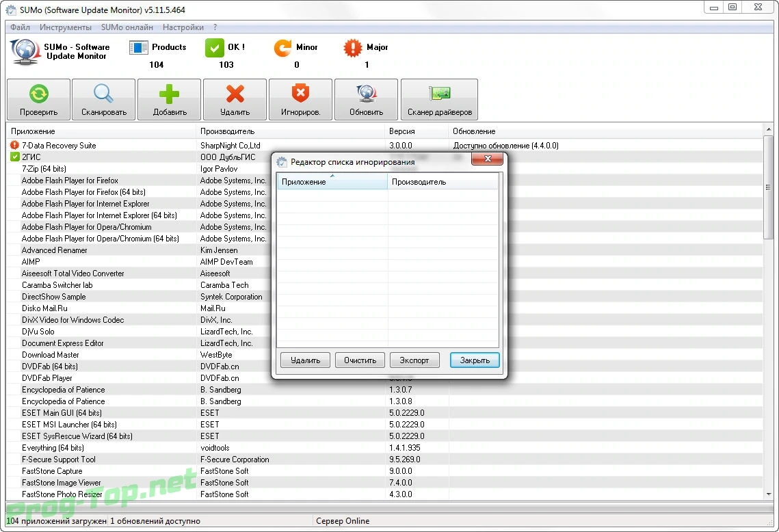The height and width of the screenshot is (532, 779).
Task: Select the FastStone Capture row
Action: coord(384,471)
